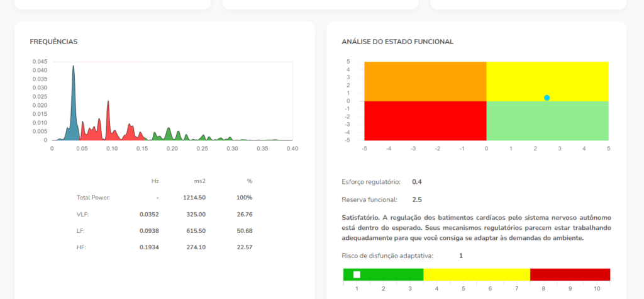Image resolution: width=644 pixels, height=299 pixels.
Task: Click the FREQUÊNCIAS panel heading
Action: pyautogui.click(x=53, y=42)
